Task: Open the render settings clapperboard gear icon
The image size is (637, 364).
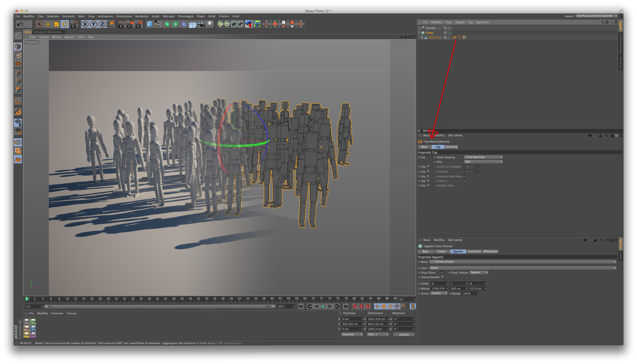Action: pyautogui.click(x=139, y=24)
